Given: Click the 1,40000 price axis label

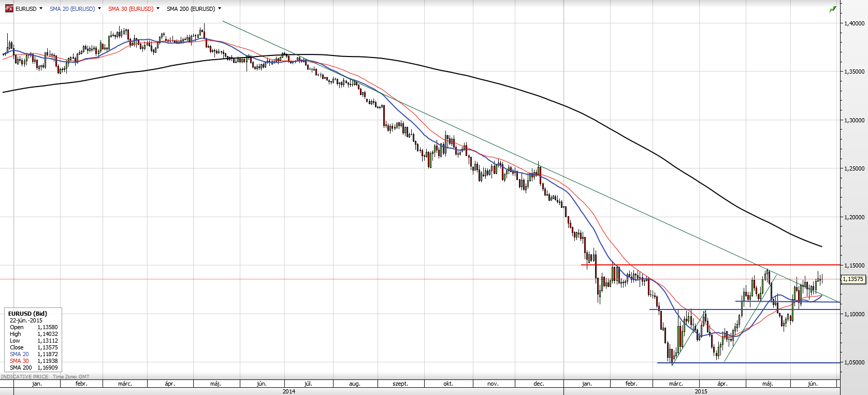Looking at the screenshot, I should coord(855,23).
